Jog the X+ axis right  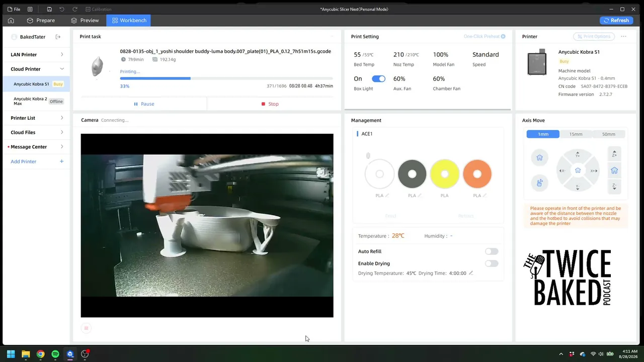coord(594,171)
